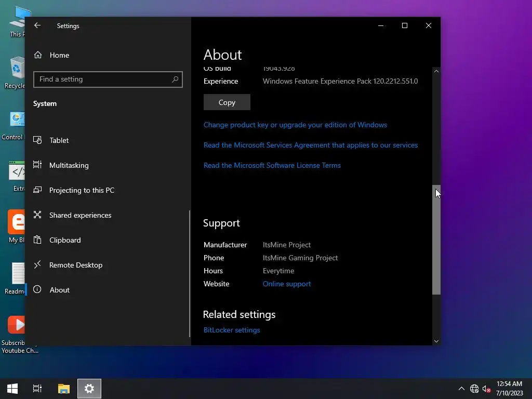Open the network globe tray icon
Image resolution: width=532 pixels, height=399 pixels.
[474, 389]
